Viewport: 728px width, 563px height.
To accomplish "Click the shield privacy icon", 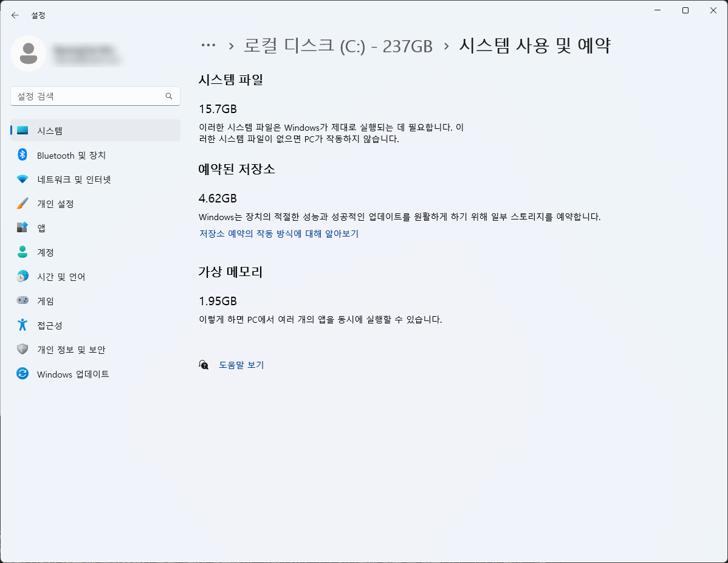I will click(x=22, y=350).
